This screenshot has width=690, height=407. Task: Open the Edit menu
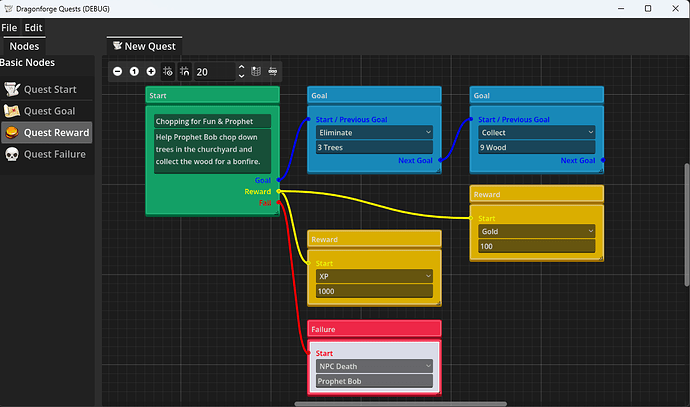[x=33, y=28]
